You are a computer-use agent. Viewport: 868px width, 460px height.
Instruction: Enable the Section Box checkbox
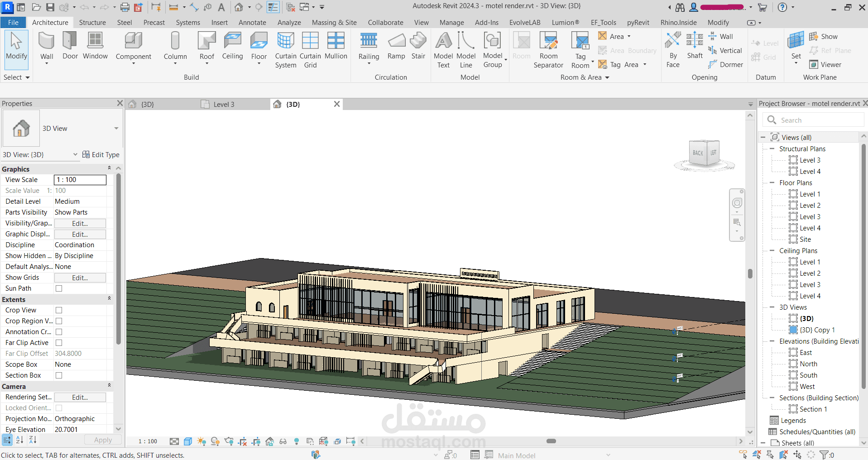59,375
